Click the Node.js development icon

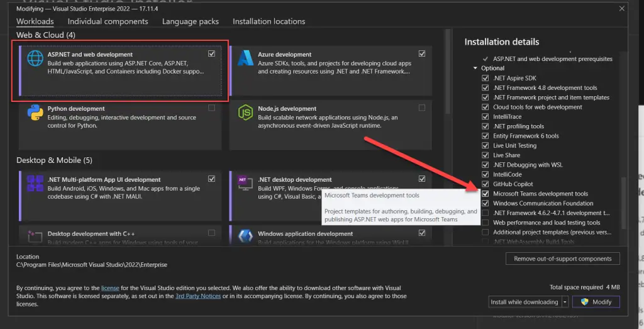tap(245, 113)
